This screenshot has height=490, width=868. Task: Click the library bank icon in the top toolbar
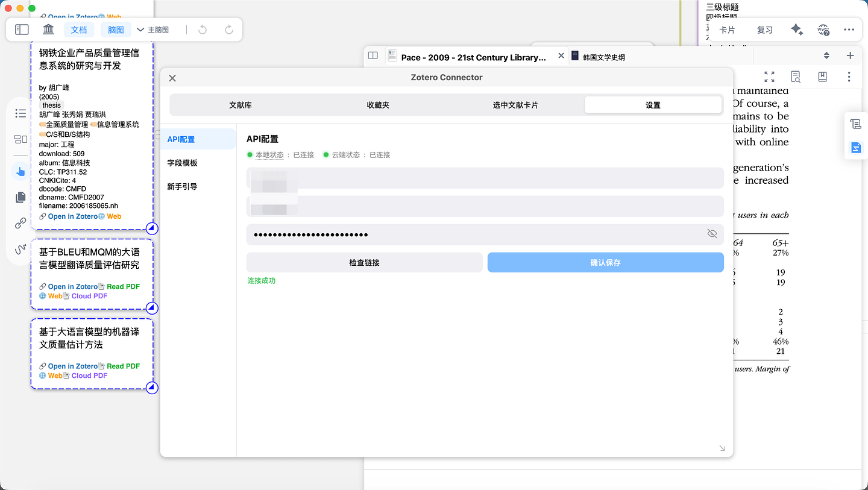48,29
